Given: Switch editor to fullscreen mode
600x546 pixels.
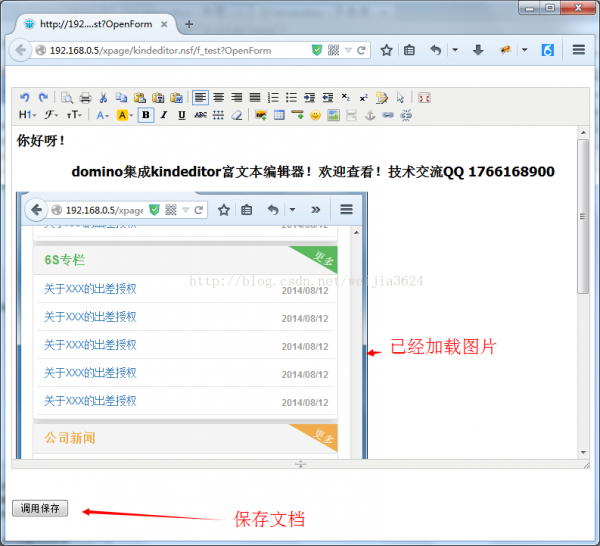Looking at the screenshot, I should click(x=424, y=98).
